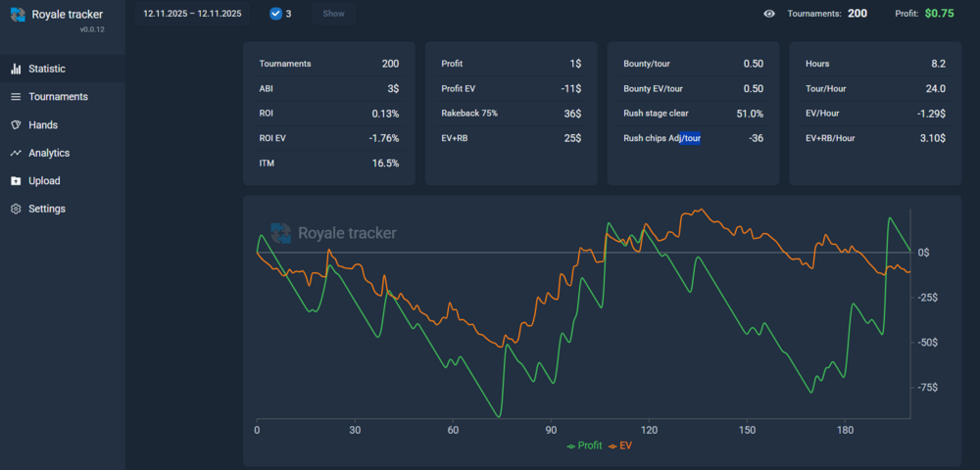
Task: Toggle the eye visibility icon in header
Action: coord(769,14)
